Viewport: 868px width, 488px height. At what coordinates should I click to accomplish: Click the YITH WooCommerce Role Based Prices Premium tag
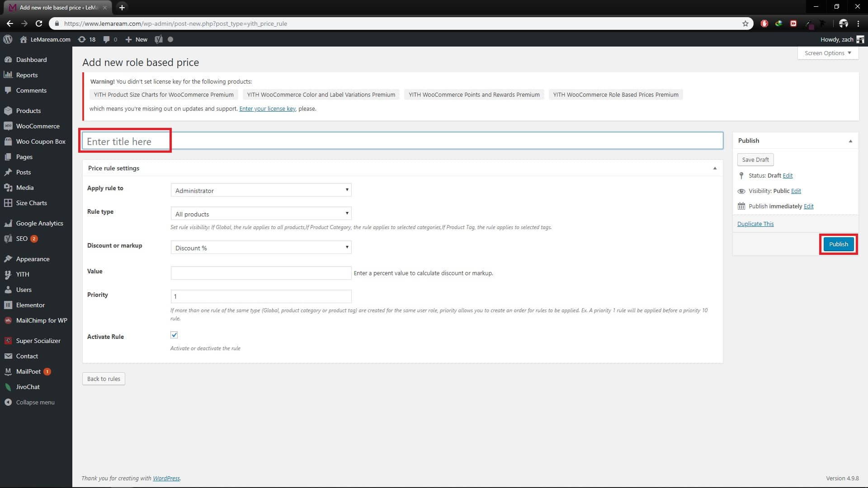616,95
